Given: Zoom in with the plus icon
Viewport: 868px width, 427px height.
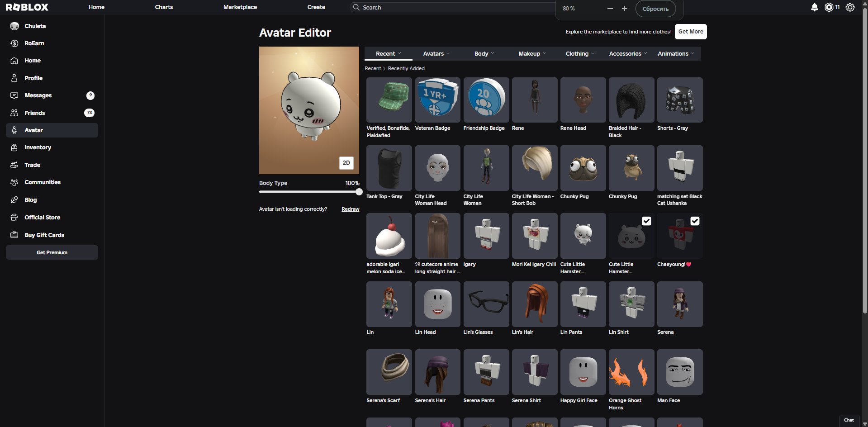Looking at the screenshot, I should tap(625, 9).
